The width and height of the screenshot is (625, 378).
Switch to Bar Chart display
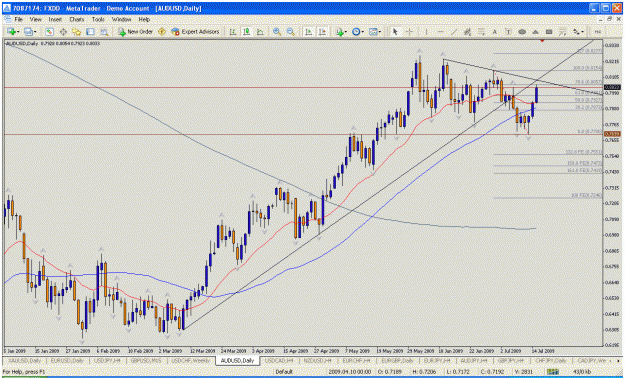pyautogui.click(x=233, y=32)
